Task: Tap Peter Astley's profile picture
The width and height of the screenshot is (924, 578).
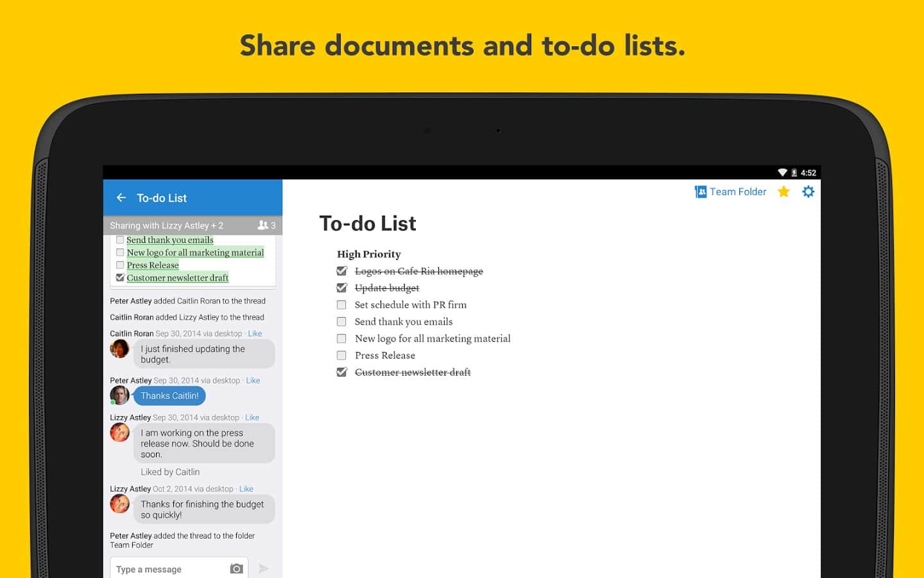Action: pyautogui.click(x=119, y=396)
